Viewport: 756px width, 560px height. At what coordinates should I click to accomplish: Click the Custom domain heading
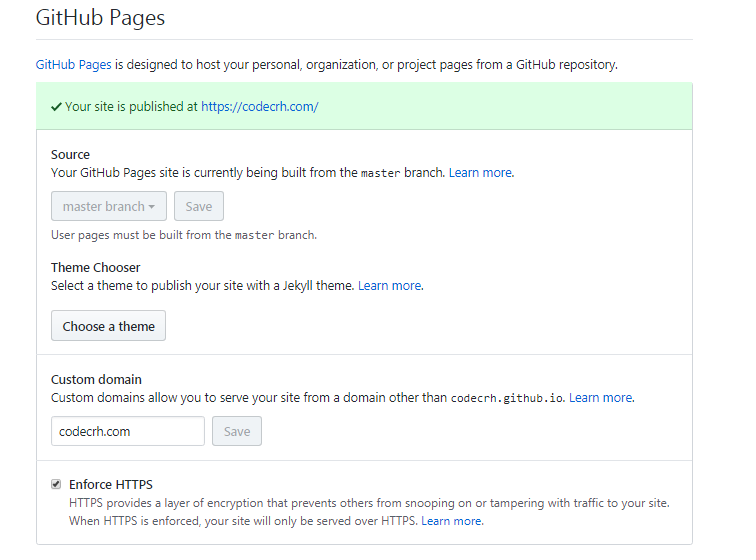[96, 380]
